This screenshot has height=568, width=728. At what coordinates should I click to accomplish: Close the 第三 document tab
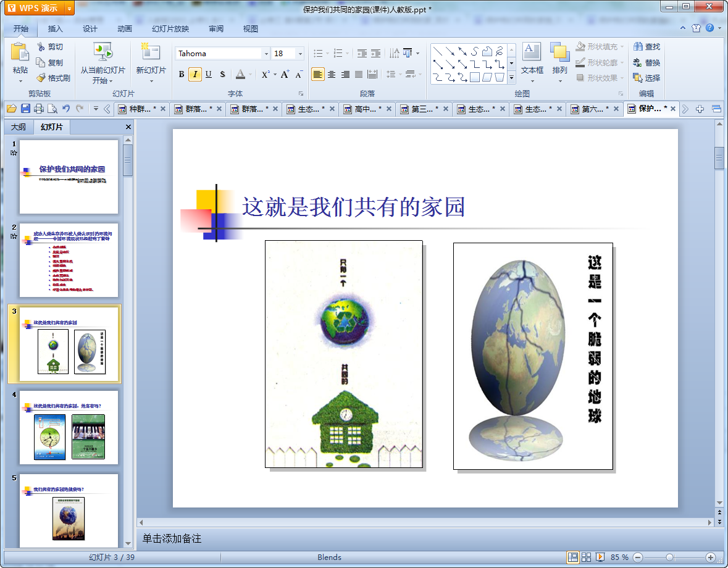[446, 109]
